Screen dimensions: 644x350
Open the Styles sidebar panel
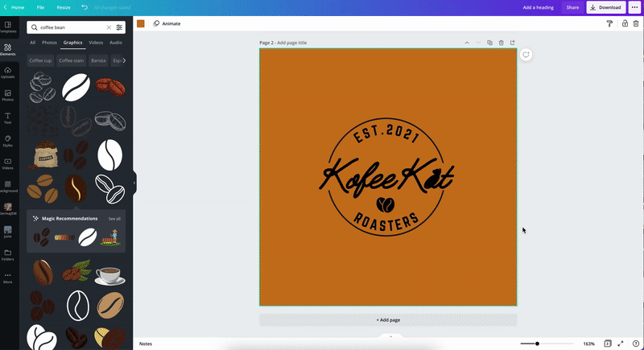coord(8,141)
